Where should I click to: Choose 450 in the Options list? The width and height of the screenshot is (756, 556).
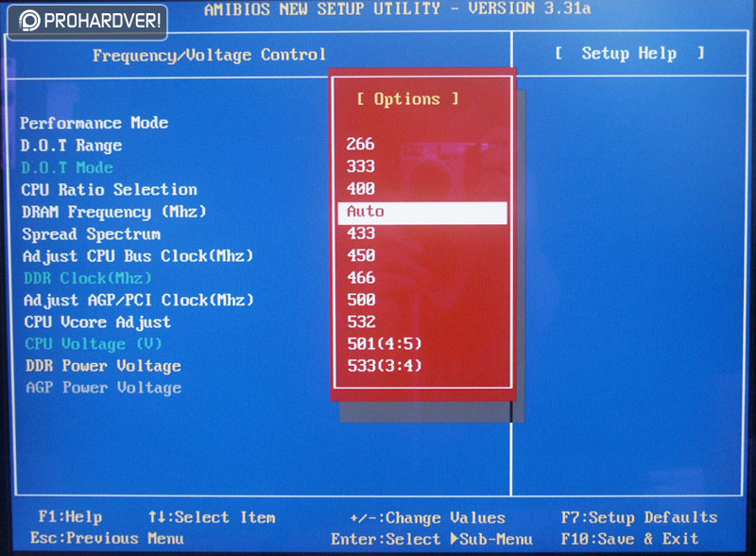click(x=361, y=256)
